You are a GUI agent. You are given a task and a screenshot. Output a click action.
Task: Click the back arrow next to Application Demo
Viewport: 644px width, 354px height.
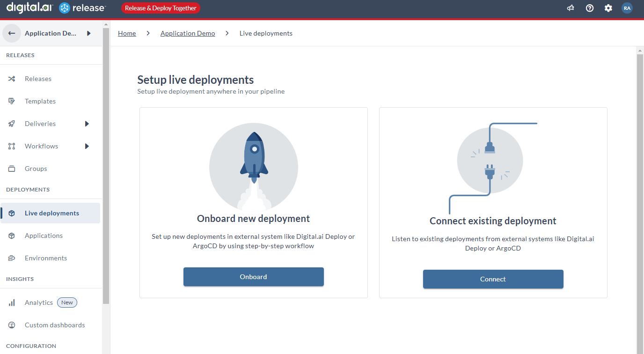pyautogui.click(x=12, y=33)
